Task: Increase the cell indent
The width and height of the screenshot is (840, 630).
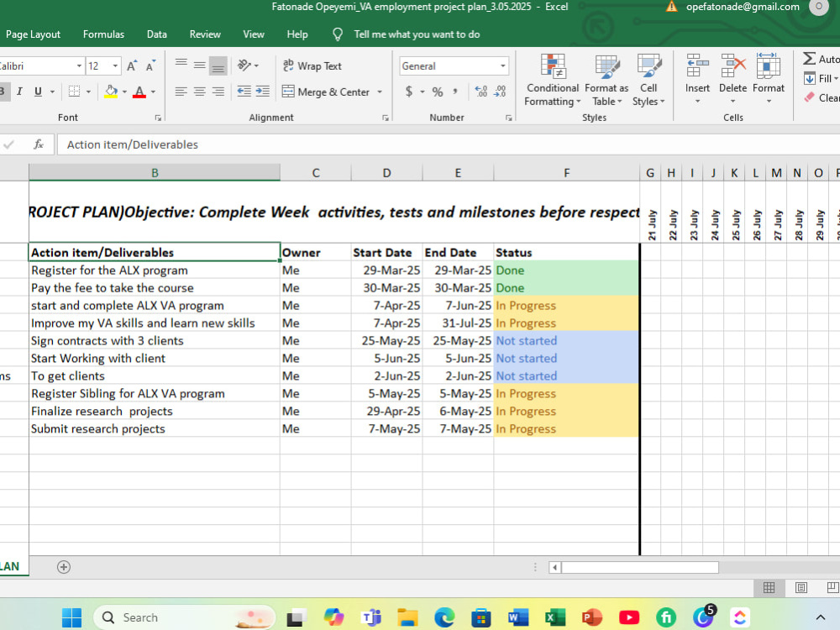Action: click(262, 92)
